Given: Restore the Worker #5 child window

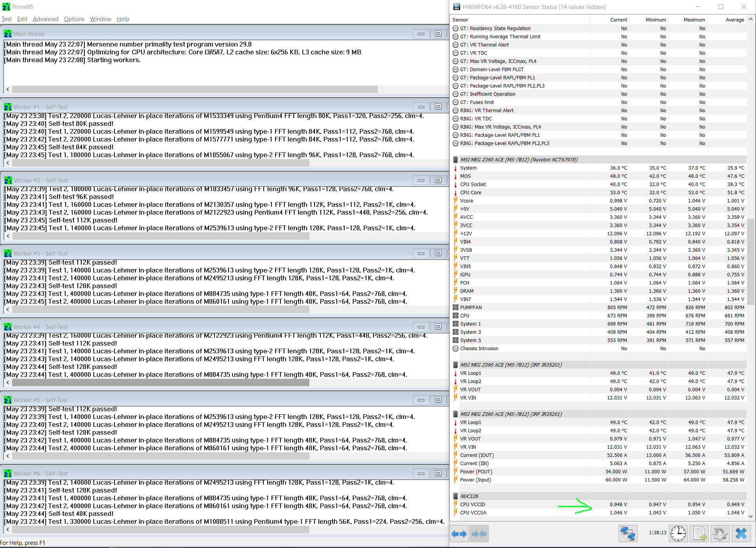Looking at the screenshot, I should click(438, 400).
